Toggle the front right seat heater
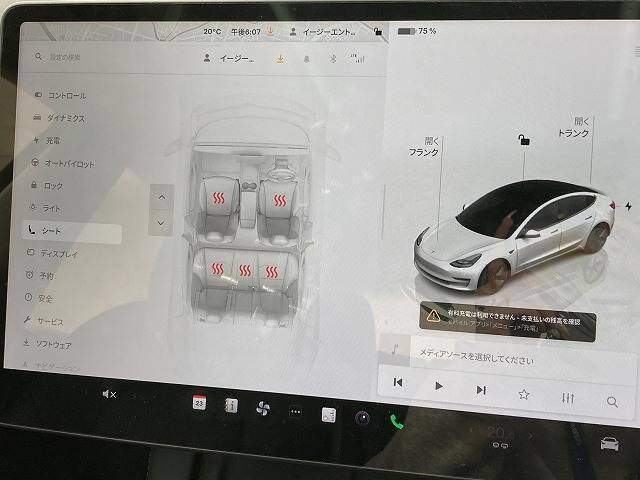 282,198
